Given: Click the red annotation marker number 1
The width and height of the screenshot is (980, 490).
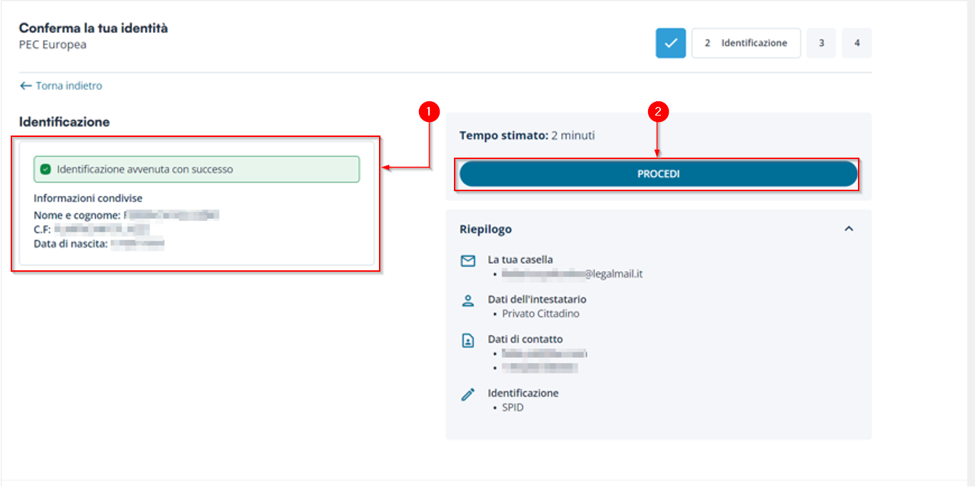Looking at the screenshot, I should [428, 111].
